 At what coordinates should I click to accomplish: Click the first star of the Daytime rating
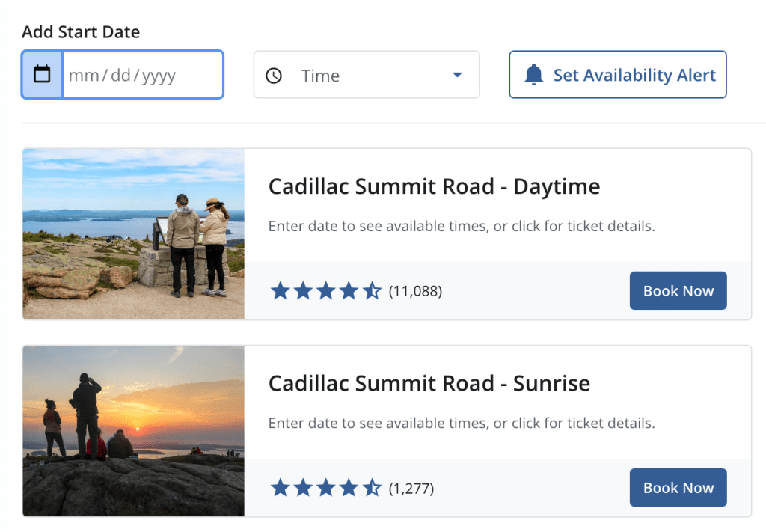pyautogui.click(x=280, y=291)
